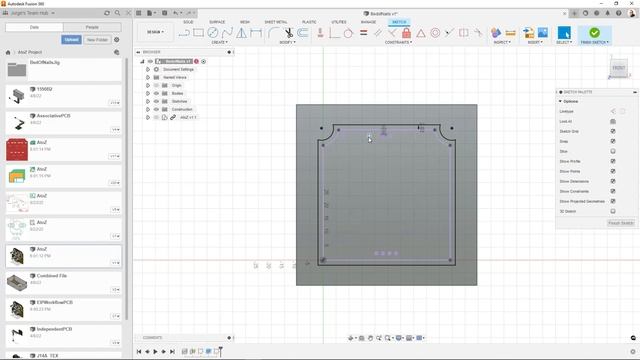Screen dimensions: 640x360
Task: Toggle the Sketch Grid checkbox
Action: point(613,131)
